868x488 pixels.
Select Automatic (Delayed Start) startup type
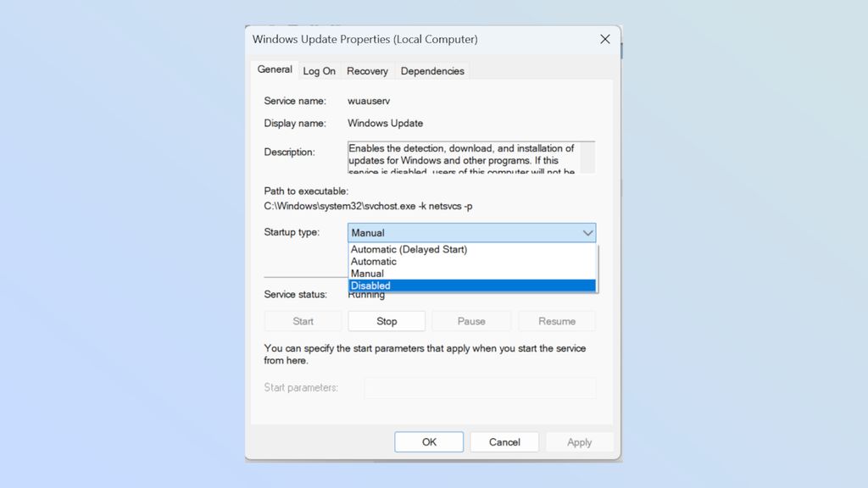(409, 249)
